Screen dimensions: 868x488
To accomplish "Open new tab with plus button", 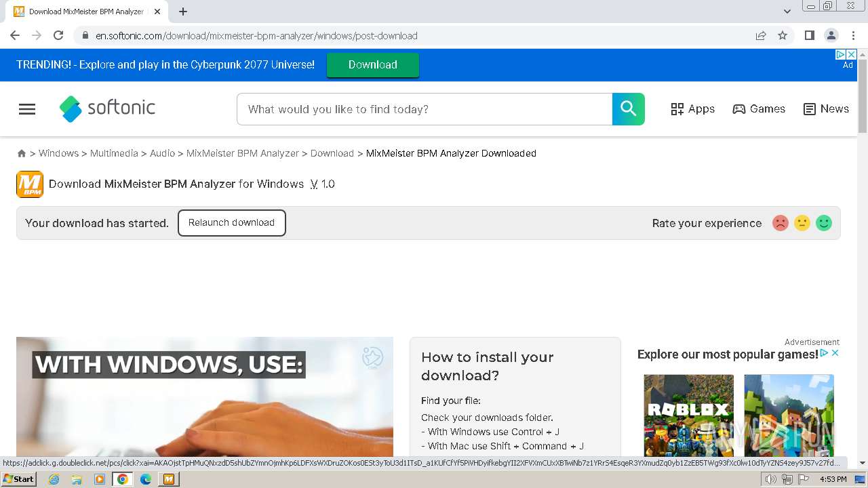I will (x=183, y=12).
